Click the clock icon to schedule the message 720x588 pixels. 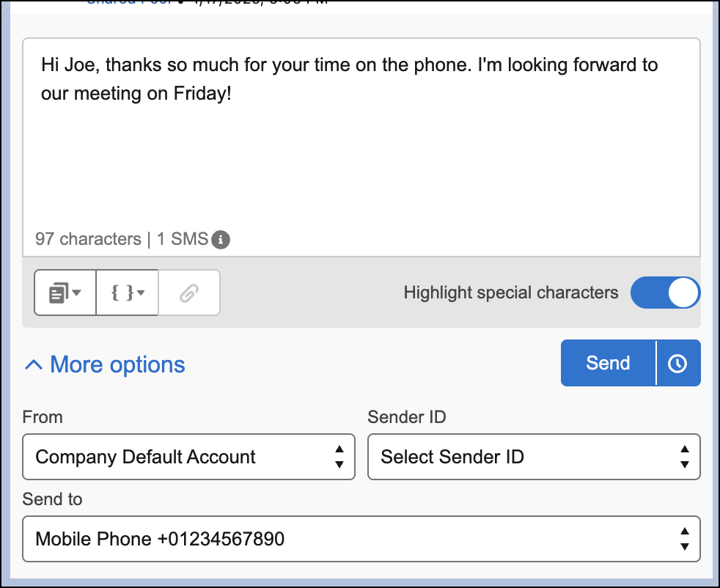(x=679, y=362)
